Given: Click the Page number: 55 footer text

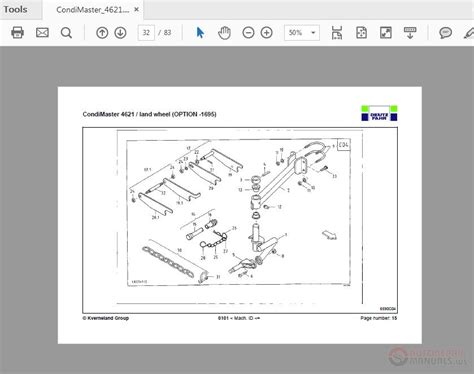Looking at the screenshot, I should coord(379,318).
